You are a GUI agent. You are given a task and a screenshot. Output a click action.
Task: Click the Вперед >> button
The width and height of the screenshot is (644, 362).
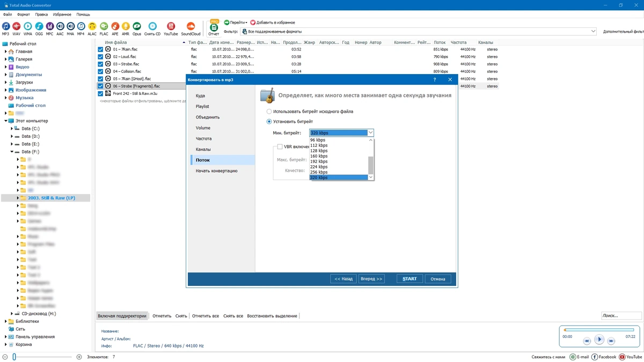[x=371, y=279]
